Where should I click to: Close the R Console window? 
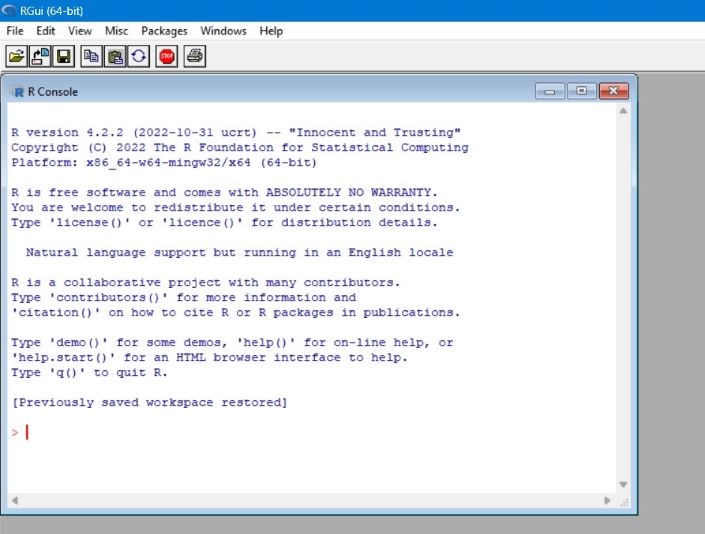coord(614,91)
